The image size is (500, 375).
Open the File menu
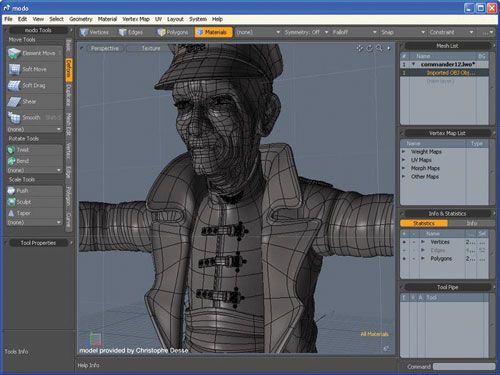[8, 19]
